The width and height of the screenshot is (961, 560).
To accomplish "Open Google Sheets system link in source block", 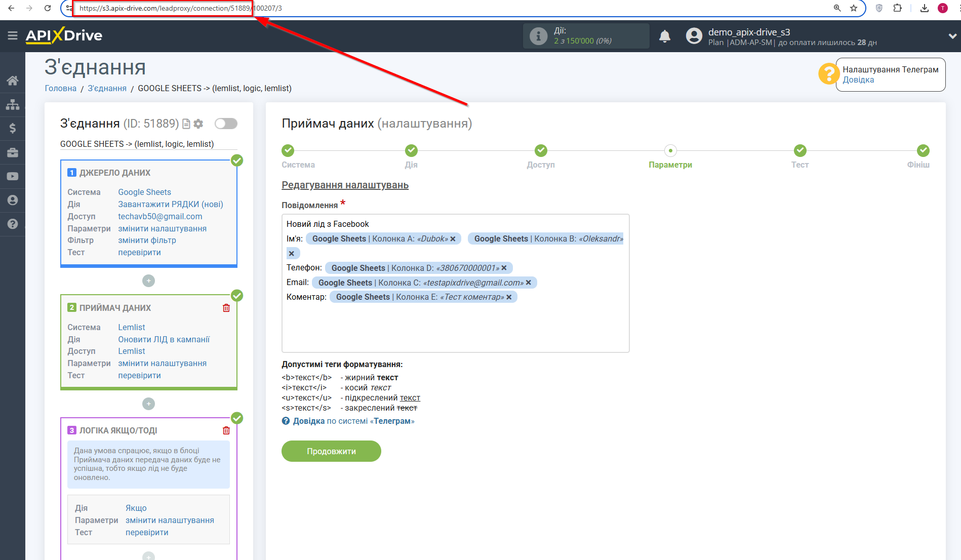I will [x=144, y=192].
